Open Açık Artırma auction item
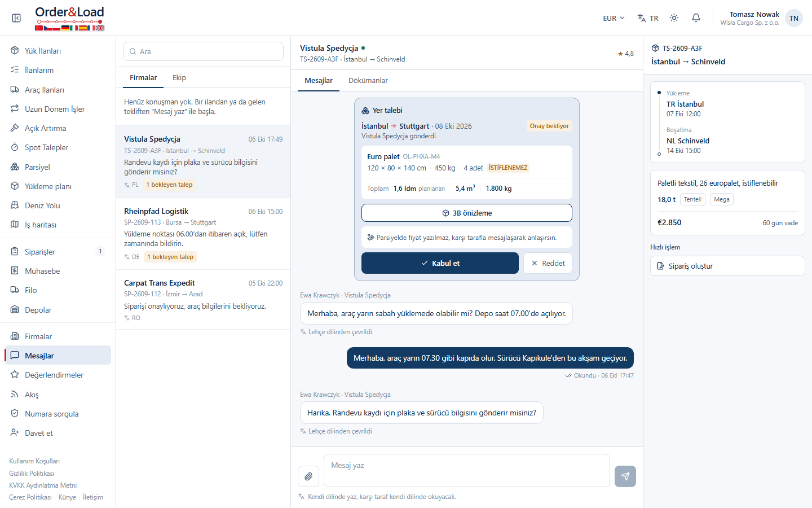This screenshot has height=508, width=812. (x=58, y=128)
